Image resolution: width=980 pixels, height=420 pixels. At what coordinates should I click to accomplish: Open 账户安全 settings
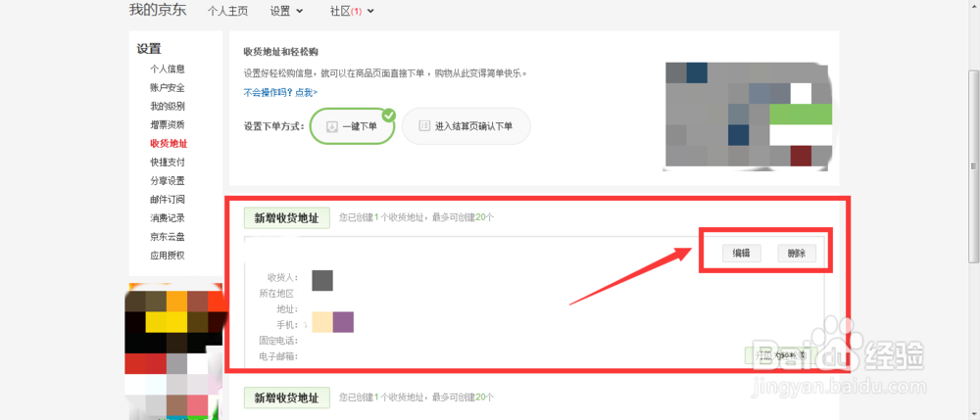click(167, 87)
